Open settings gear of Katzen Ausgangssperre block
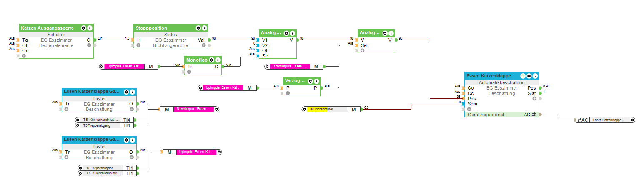Viewport: 644px width, 180px height. coord(83,28)
